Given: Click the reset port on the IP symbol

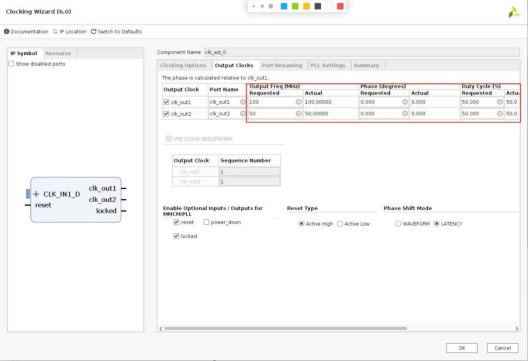Looking at the screenshot, I should point(43,205).
